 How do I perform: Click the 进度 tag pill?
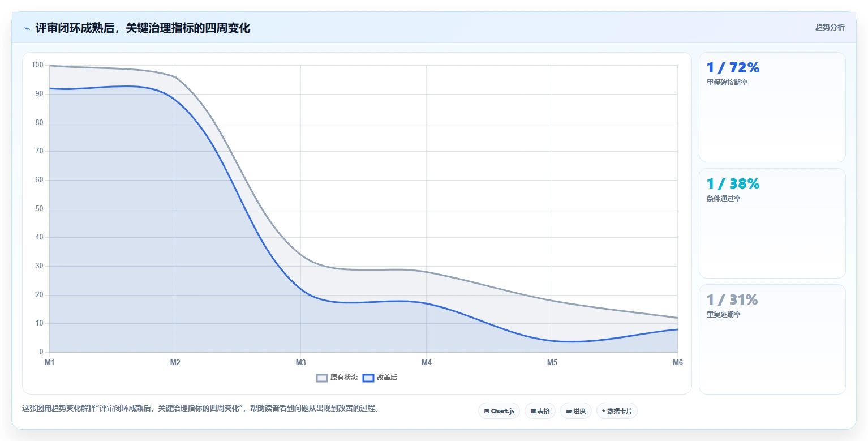click(x=575, y=411)
